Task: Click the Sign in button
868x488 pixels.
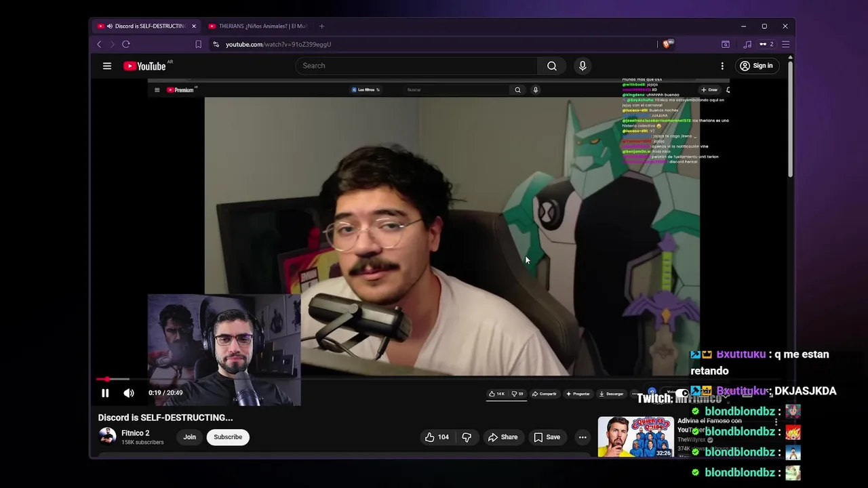Action: [x=756, y=66]
